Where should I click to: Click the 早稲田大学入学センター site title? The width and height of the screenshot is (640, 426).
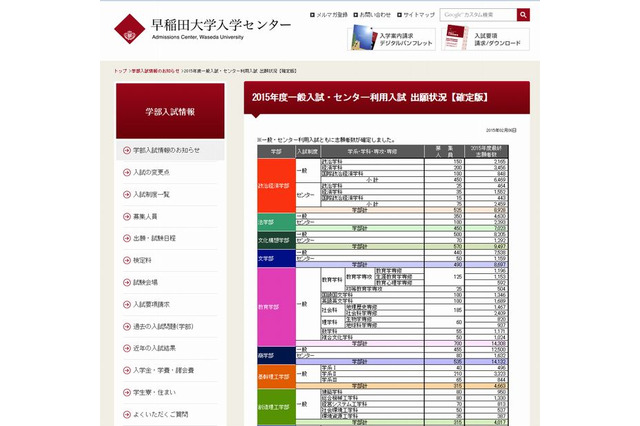[x=220, y=25]
